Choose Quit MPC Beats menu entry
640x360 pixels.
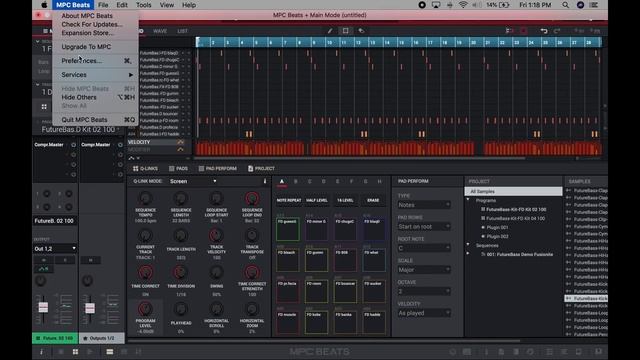[96, 120]
